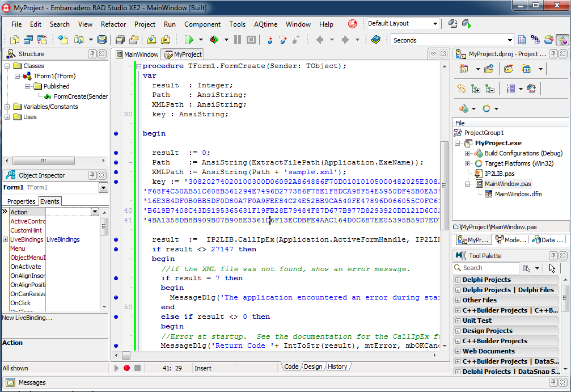
Task: Click the Save file toolbar icon
Action: coord(102,40)
